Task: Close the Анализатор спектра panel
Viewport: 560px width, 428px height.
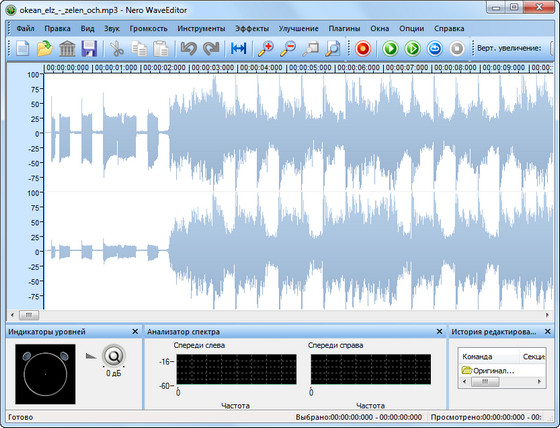Action: [x=440, y=332]
